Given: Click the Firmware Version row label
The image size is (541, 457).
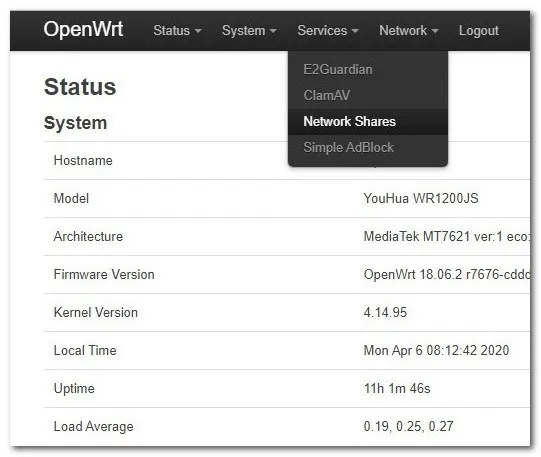Looking at the screenshot, I should coord(104,275).
